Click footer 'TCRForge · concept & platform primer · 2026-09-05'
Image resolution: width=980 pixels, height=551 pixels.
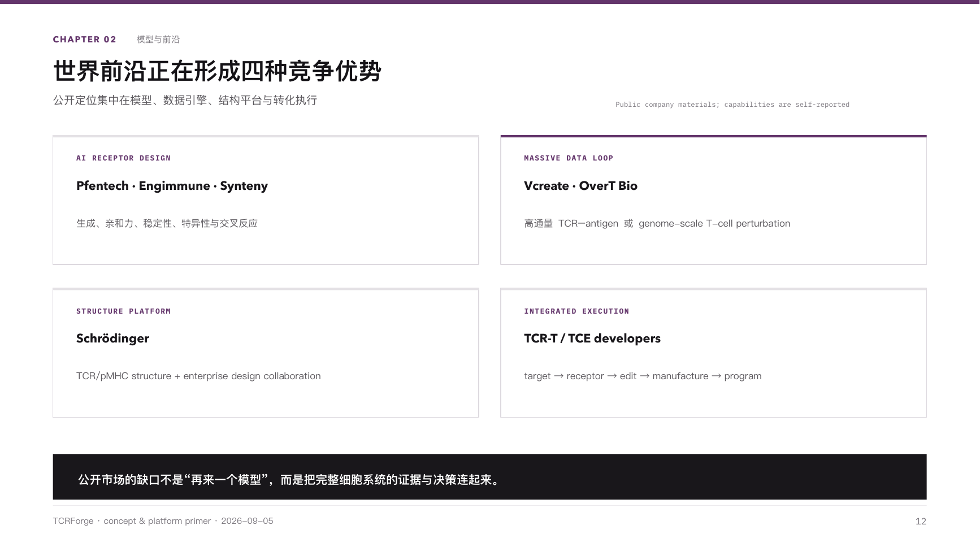pyautogui.click(x=163, y=521)
